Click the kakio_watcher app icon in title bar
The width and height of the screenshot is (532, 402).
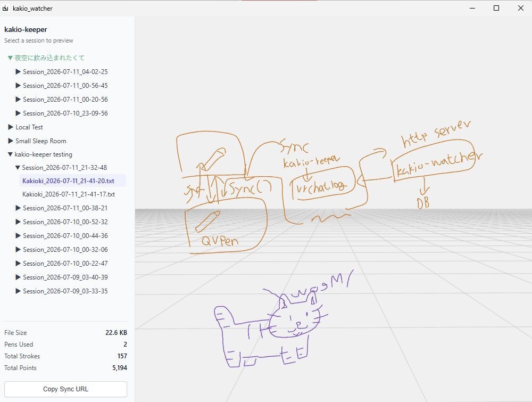[5, 8]
